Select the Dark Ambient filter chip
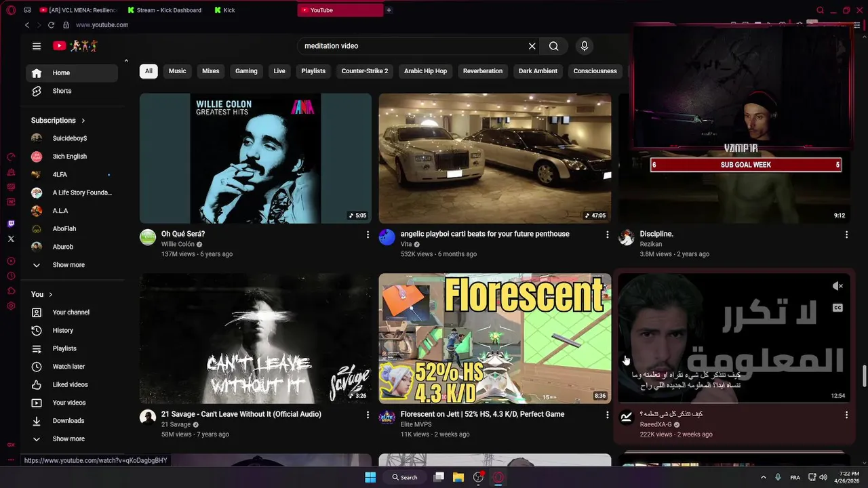Viewport: 868px width, 488px height. (538, 71)
